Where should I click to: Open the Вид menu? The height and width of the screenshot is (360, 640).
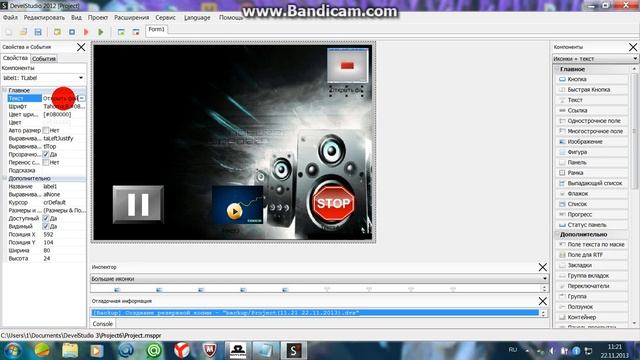click(x=76, y=18)
